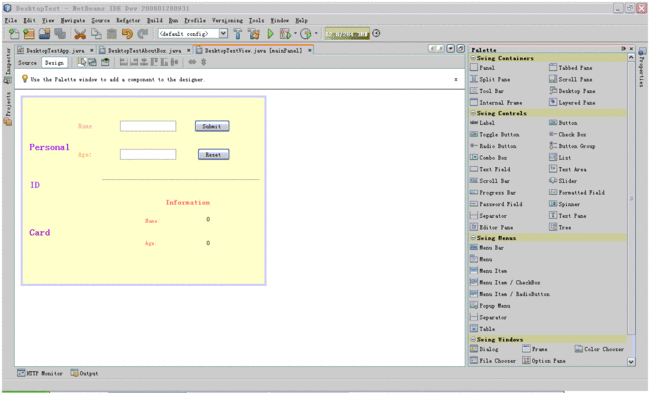Click the Build Main Project hammer icon

[238, 34]
